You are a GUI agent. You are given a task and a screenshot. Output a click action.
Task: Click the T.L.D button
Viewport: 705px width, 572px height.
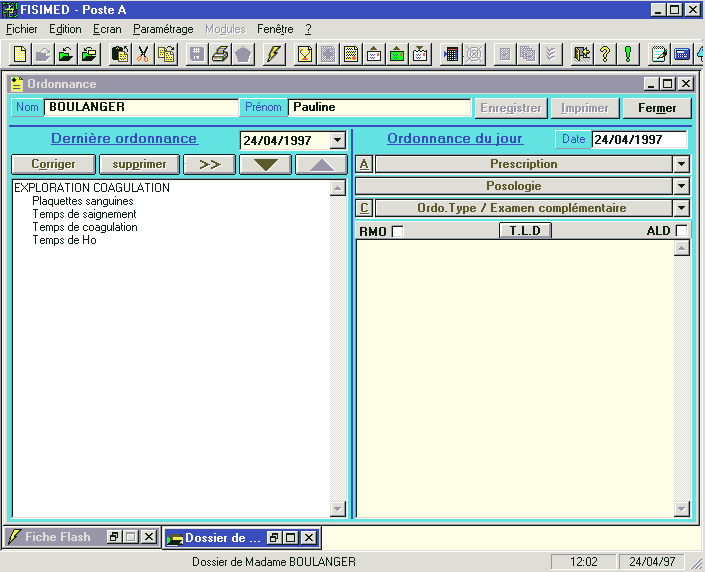(x=525, y=231)
